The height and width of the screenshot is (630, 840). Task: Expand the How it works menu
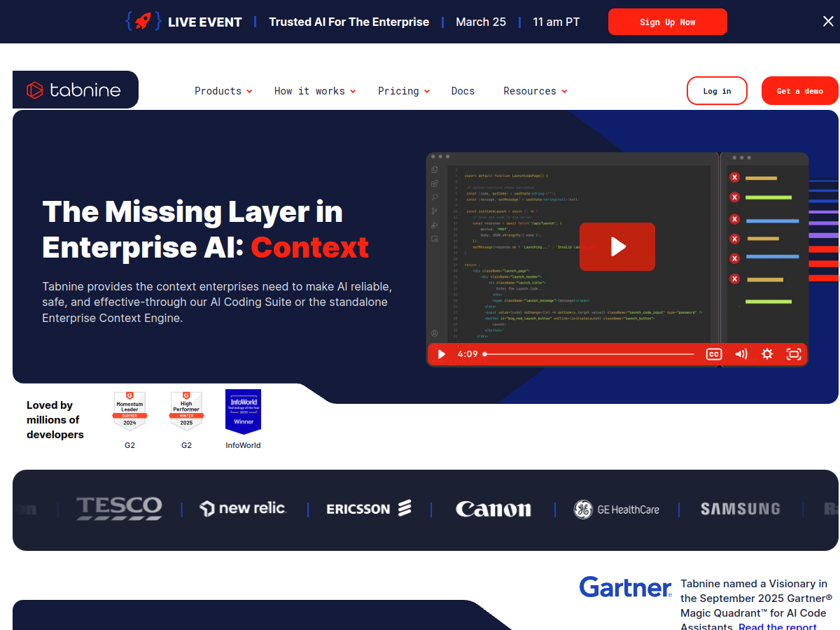tap(314, 91)
